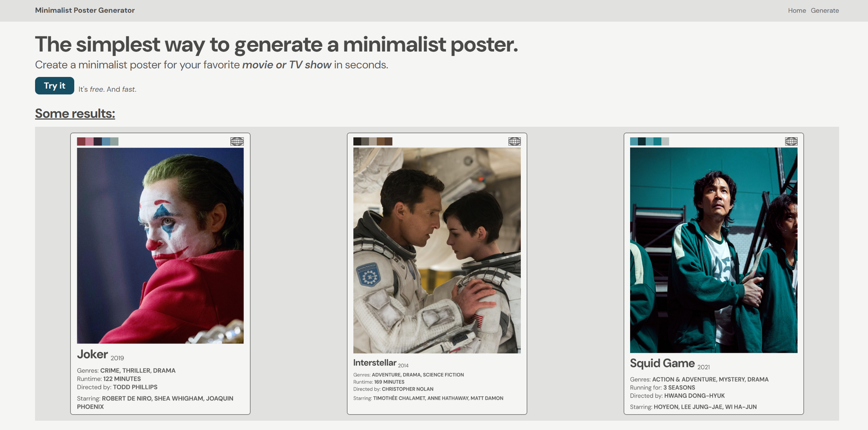Select the Interstellar poster image
868x430 pixels.
[x=437, y=250]
